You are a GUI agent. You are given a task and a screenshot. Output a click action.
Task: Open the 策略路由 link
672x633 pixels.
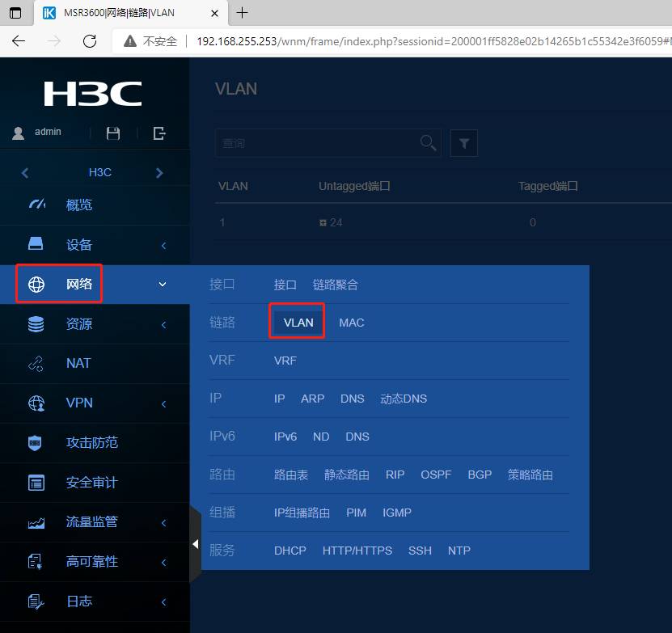pos(530,475)
